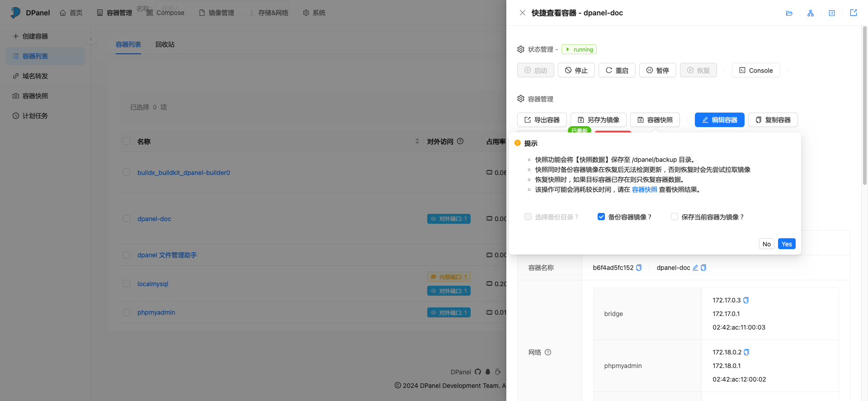Toggle 选择备份目录 checkbox

[528, 217]
